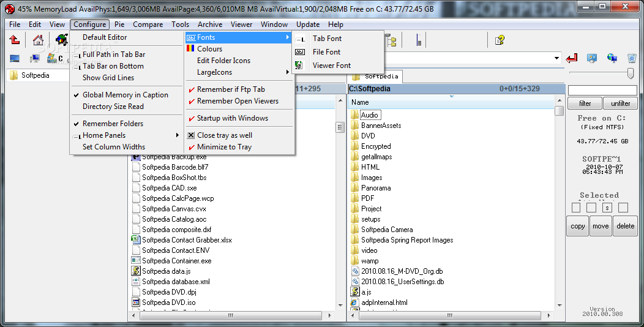The width and height of the screenshot is (644, 327).
Task: Click the slider handle below Recycle Bin
Action: click(x=631, y=73)
